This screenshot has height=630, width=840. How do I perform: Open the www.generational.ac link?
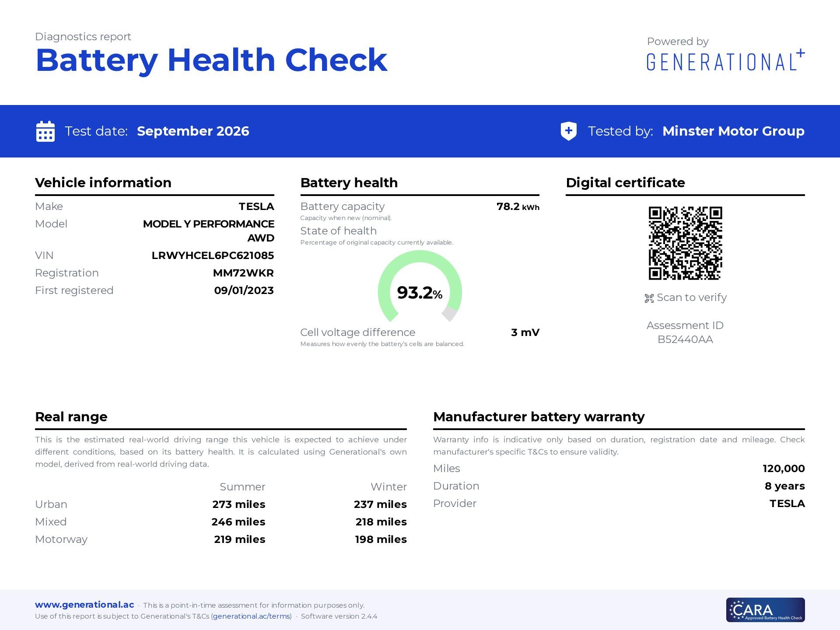tap(84, 605)
